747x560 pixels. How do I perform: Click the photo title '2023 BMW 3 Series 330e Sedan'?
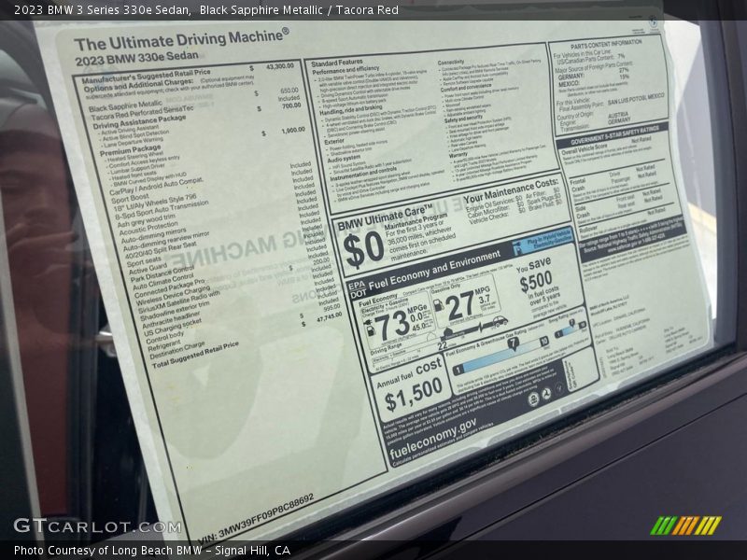(102, 10)
